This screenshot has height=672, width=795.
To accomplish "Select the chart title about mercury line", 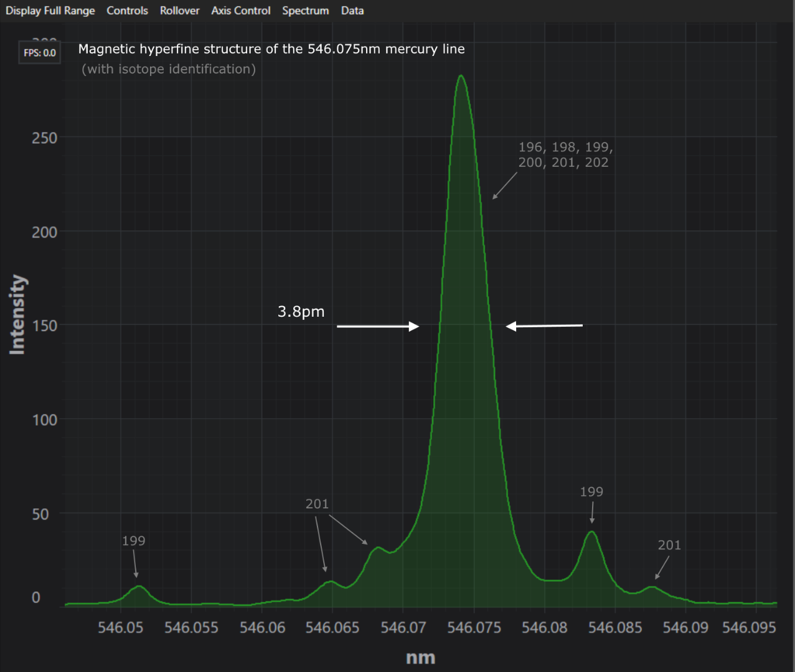I will point(271,49).
